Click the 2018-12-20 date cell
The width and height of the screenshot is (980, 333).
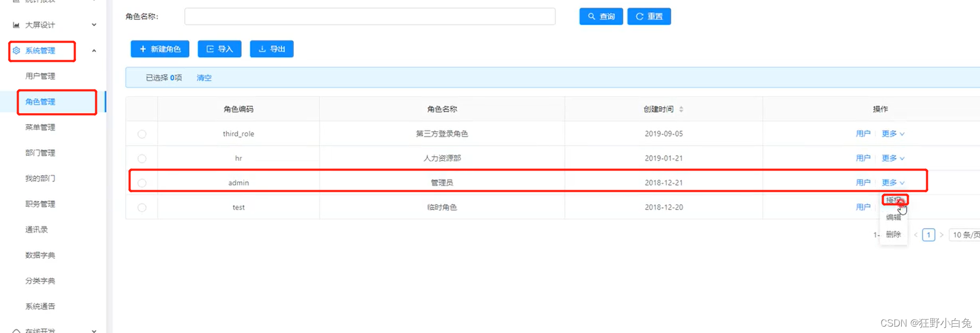664,207
